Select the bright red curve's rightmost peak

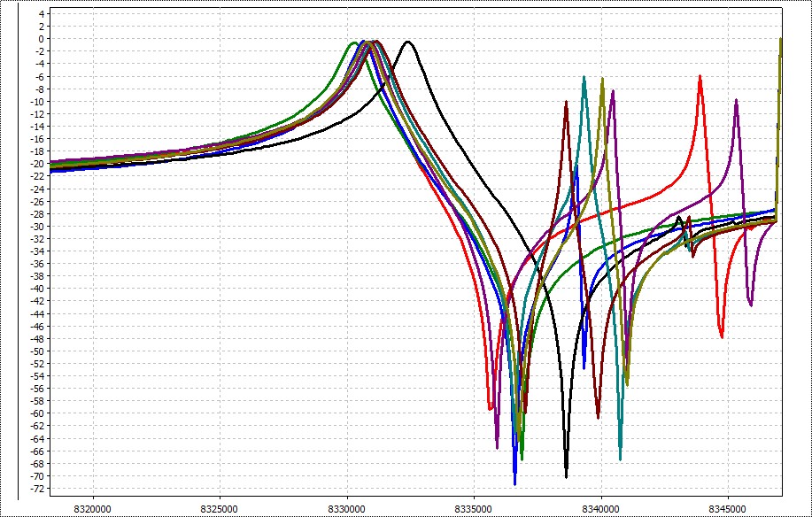(x=700, y=76)
